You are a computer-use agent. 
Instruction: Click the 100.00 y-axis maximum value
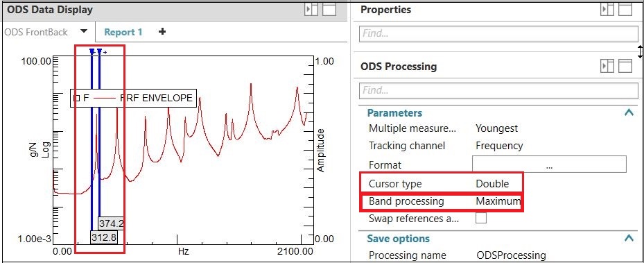pyautogui.click(x=36, y=61)
